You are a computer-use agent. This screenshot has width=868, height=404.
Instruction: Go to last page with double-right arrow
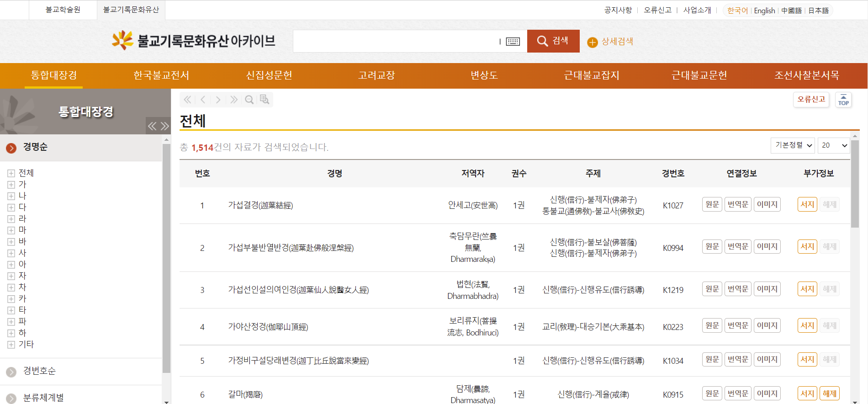pos(234,100)
